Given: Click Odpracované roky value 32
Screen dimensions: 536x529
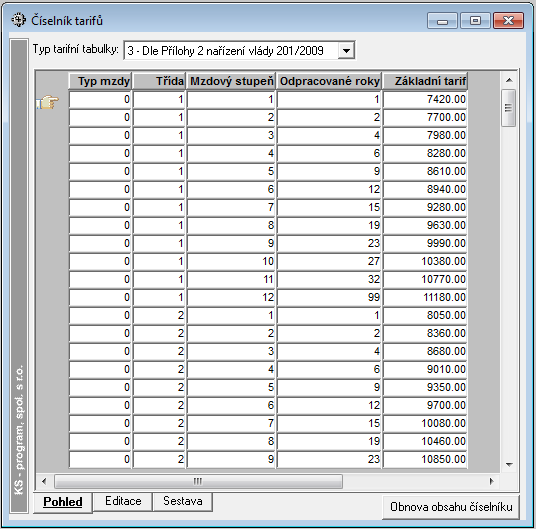Looking at the screenshot, I should [x=329, y=280].
